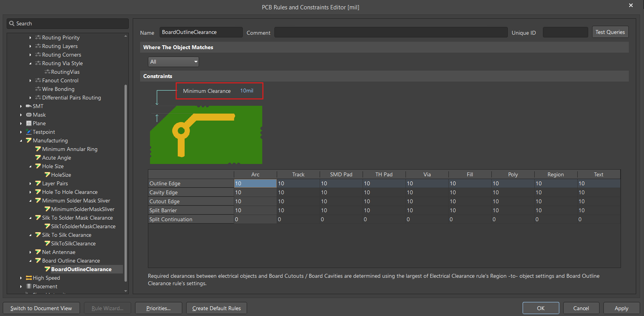The image size is (644, 316).
Task: Click the High Speed category icon
Action: (28, 278)
